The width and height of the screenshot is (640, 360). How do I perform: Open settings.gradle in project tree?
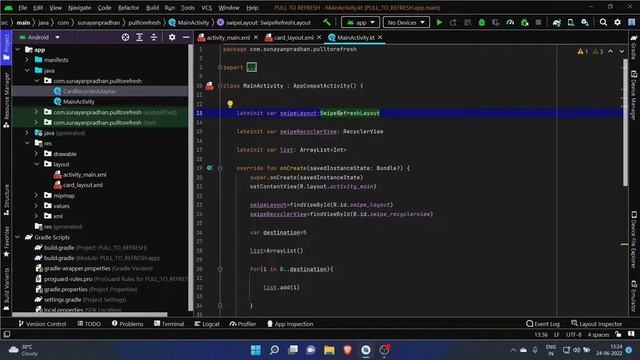tap(62, 300)
